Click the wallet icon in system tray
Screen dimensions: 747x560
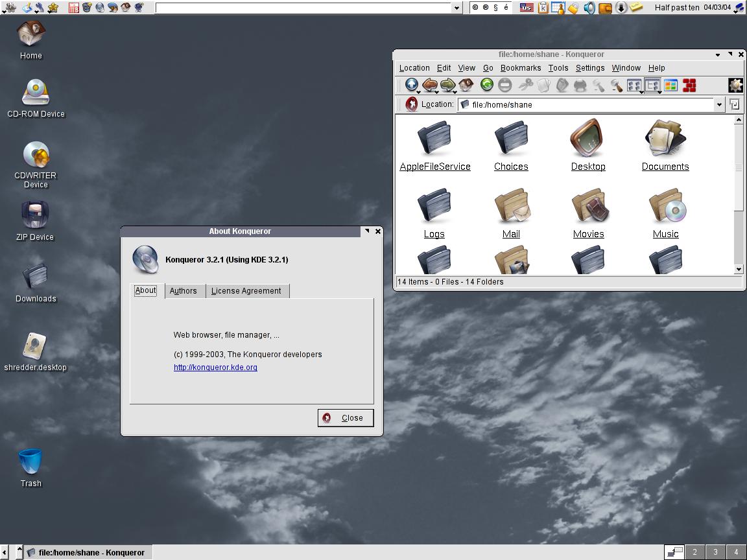[605, 7]
